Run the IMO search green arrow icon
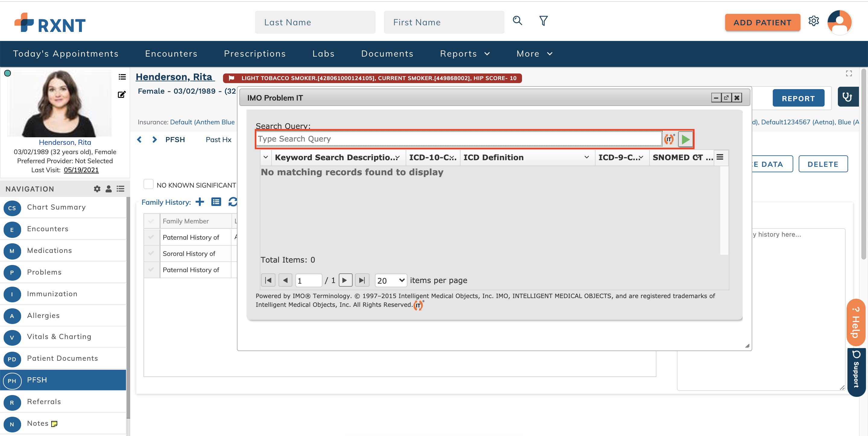 point(685,139)
